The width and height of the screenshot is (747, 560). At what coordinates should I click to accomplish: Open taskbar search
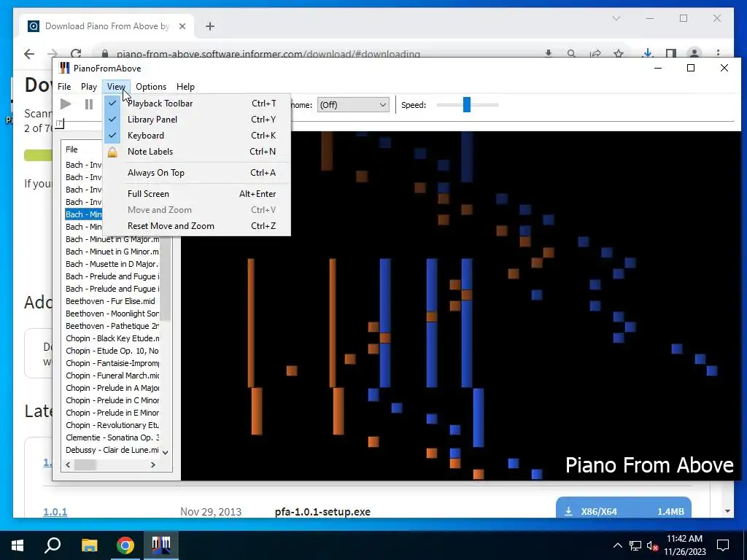click(x=53, y=545)
